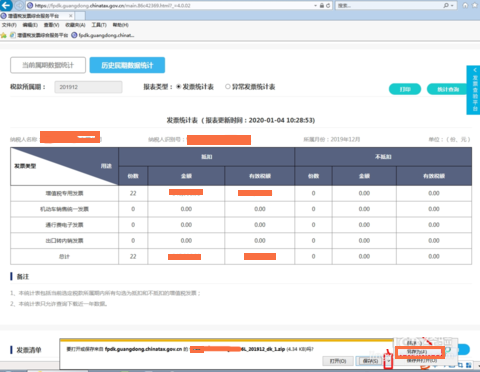Open the 工具(T) menu
480x372 pixels.
99,25
